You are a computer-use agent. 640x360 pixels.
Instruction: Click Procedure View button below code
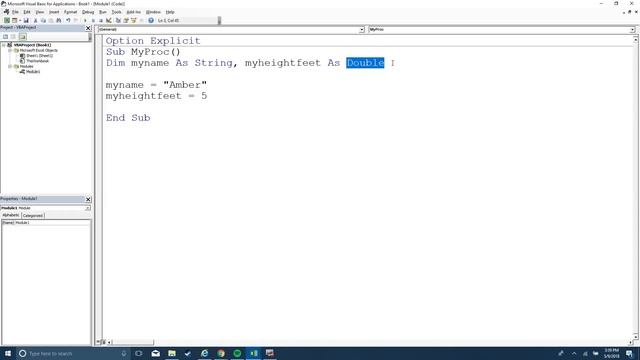99,342
